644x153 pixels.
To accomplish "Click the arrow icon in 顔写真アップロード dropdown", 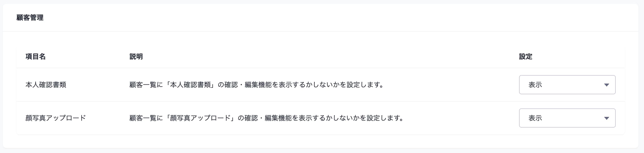I will pyautogui.click(x=606, y=118).
